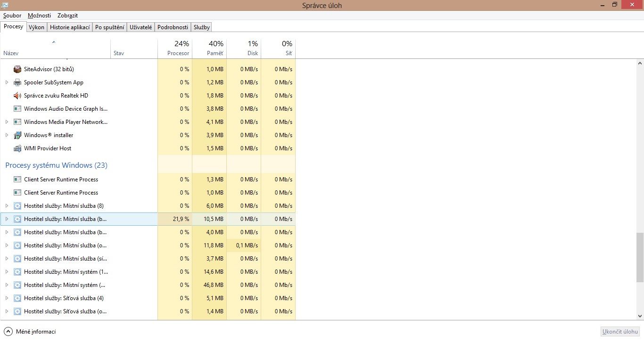Expand Hostitel služby: Místní služba (8)

click(x=7, y=206)
